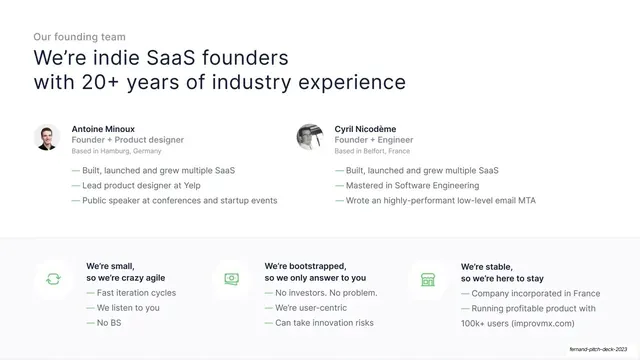Viewport: 640px width, 360px height.
Task: Click the improvmx.com users text
Action: pyautogui.click(x=518, y=323)
